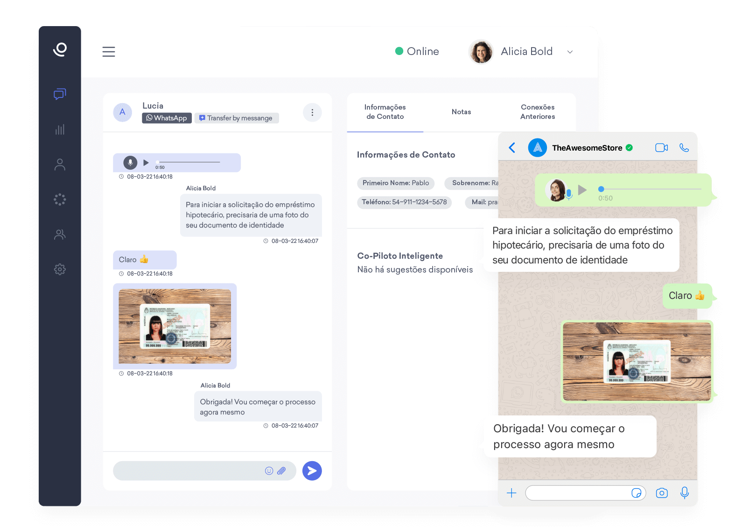Image resolution: width=756 pixels, height=532 pixels.
Task: Open the conversations panel in the sidebar
Action: (x=60, y=95)
